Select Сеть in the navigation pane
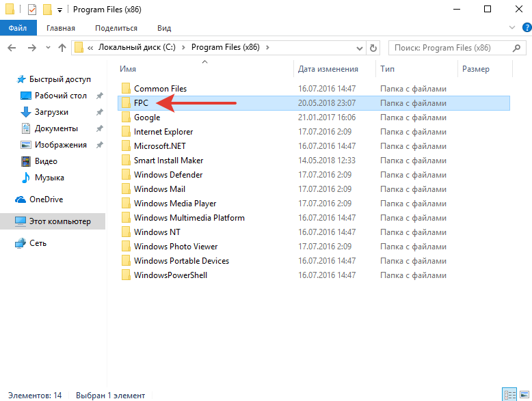 [x=38, y=243]
